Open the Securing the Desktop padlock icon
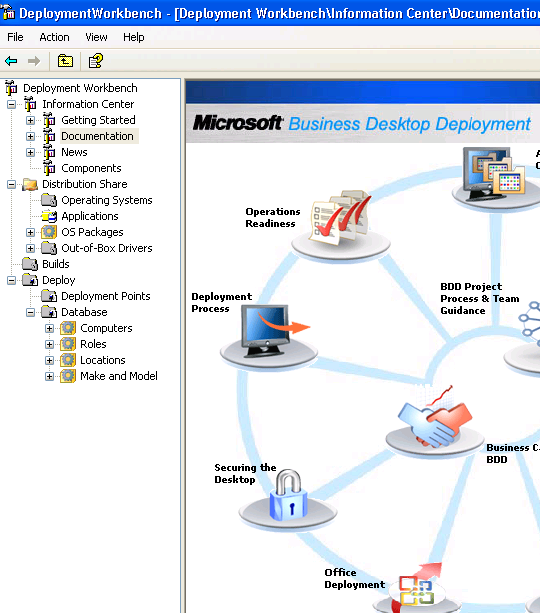Image resolution: width=540 pixels, height=613 pixels. click(289, 495)
